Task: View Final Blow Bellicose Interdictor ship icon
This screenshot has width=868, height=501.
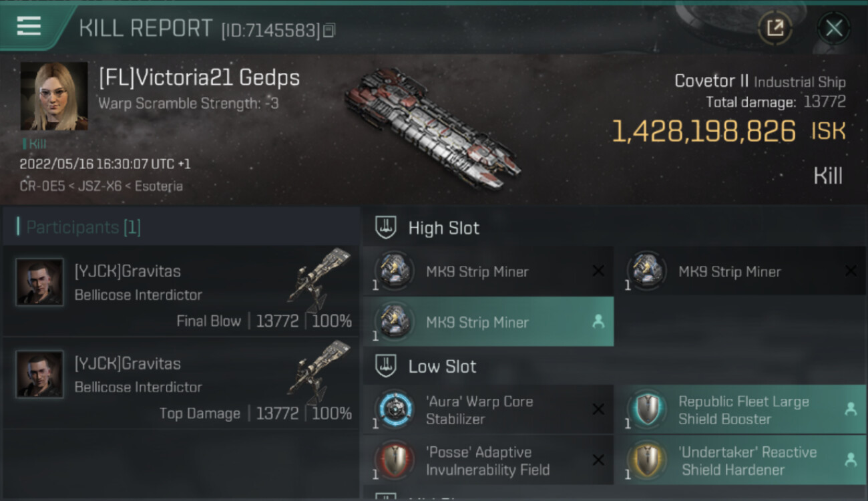Action: [319, 279]
